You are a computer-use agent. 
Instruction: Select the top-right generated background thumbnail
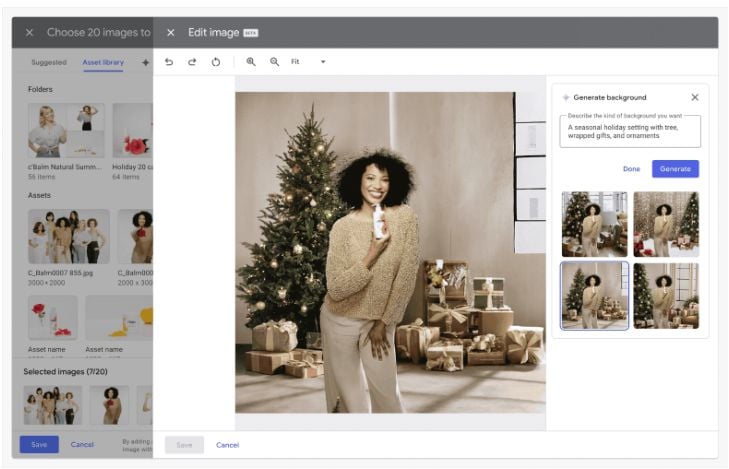pos(666,224)
